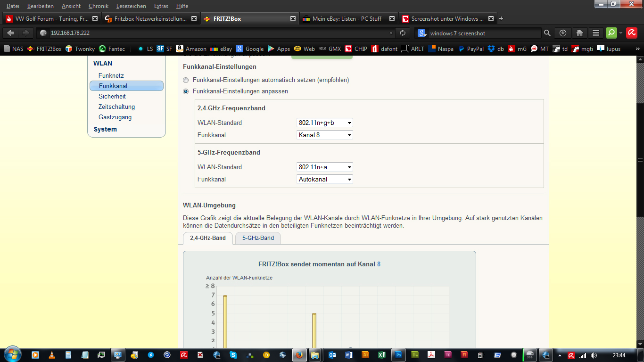The width and height of the screenshot is (644, 362).
Task: Click the browser back arrow button
Action: pos(10,33)
